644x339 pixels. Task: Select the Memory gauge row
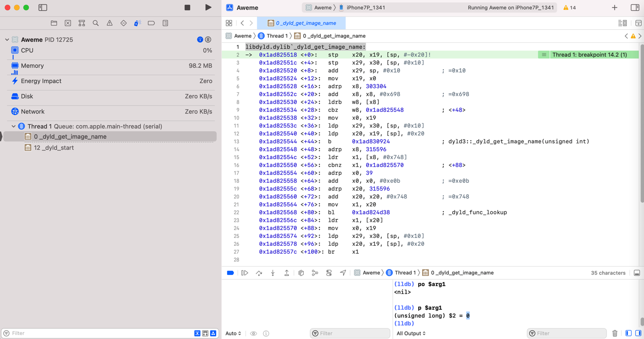pos(111,66)
